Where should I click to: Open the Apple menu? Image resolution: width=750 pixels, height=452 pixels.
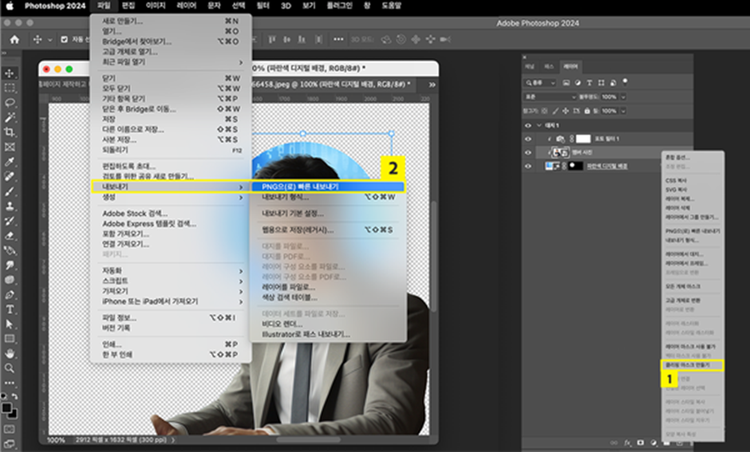[10, 6]
